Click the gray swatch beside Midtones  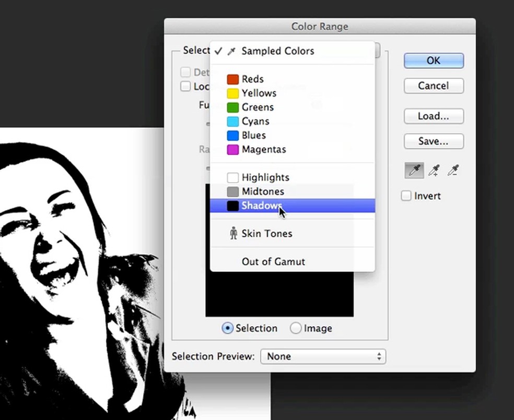tap(232, 191)
